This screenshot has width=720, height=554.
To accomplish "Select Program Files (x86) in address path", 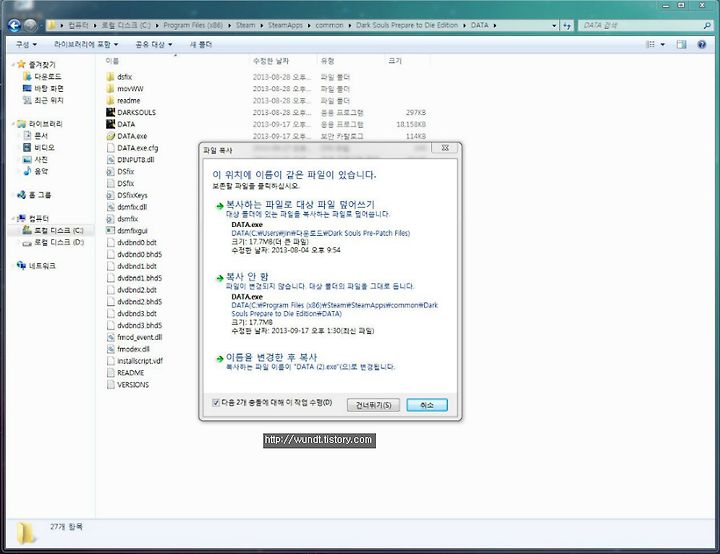I will [x=193, y=25].
